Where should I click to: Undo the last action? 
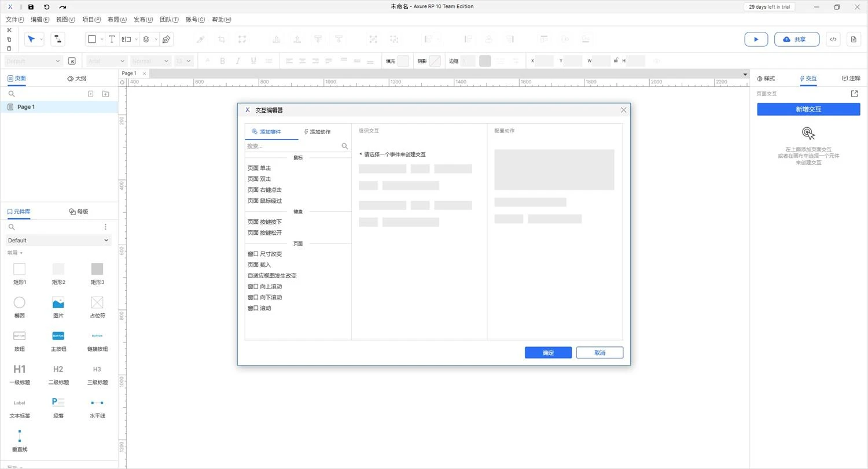[46, 7]
